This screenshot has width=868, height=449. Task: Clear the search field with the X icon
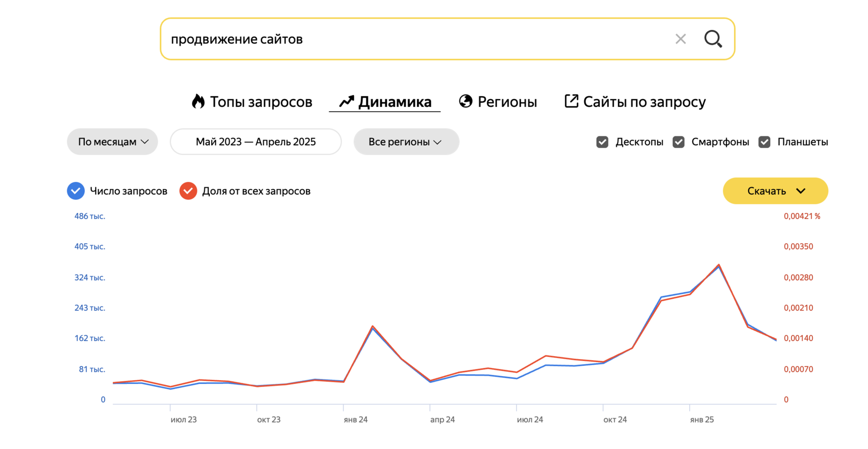point(680,39)
